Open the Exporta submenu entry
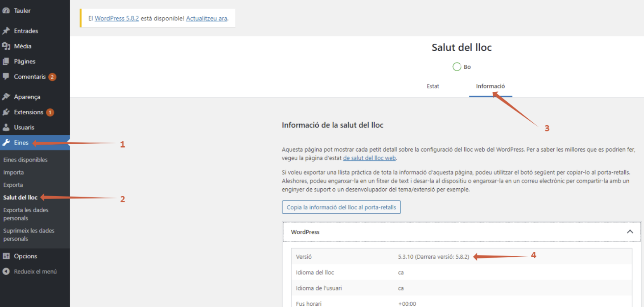This screenshot has width=644, height=307. (x=13, y=185)
